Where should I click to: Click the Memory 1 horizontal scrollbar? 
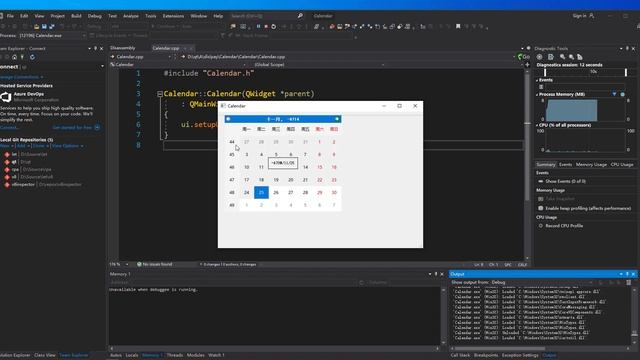coord(274,349)
